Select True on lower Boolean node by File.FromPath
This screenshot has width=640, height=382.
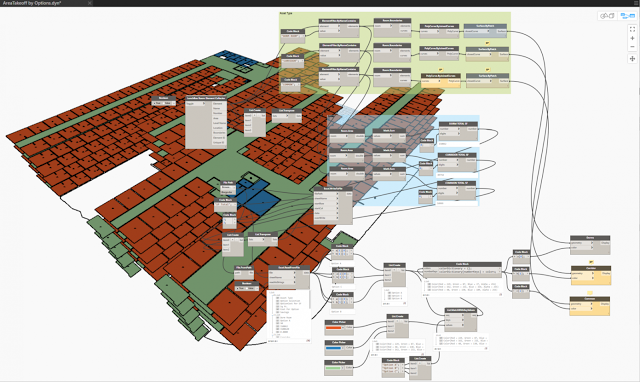[241, 288]
